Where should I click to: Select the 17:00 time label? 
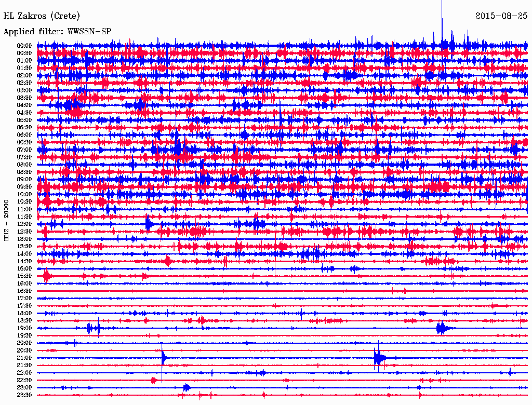click(x=24, y=299)
